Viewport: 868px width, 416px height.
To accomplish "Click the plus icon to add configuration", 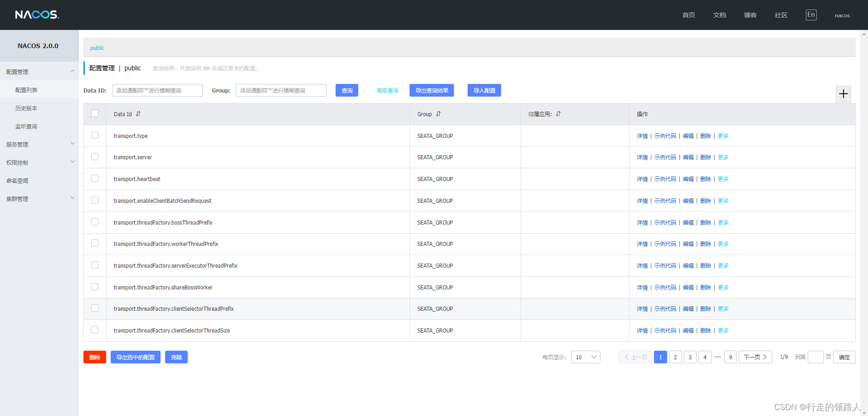I will [x=844, y=94].
